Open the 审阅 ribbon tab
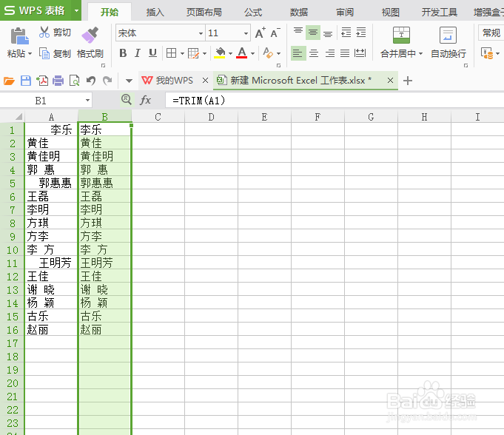The height and width of the screenshot is (435, 504). coord(345,13)
